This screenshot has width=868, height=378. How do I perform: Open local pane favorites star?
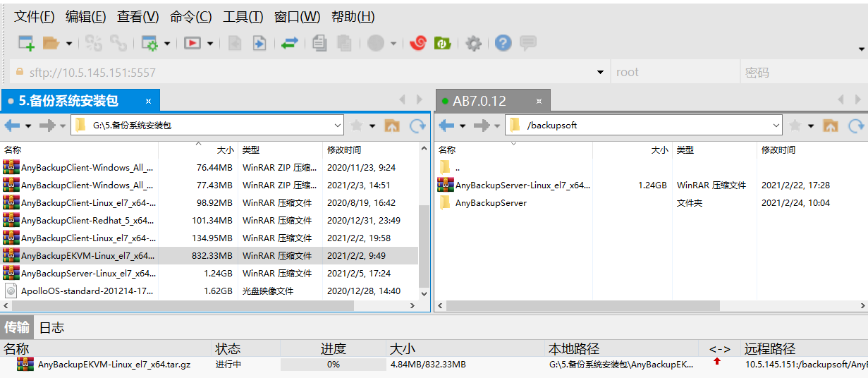click(357, 126)
